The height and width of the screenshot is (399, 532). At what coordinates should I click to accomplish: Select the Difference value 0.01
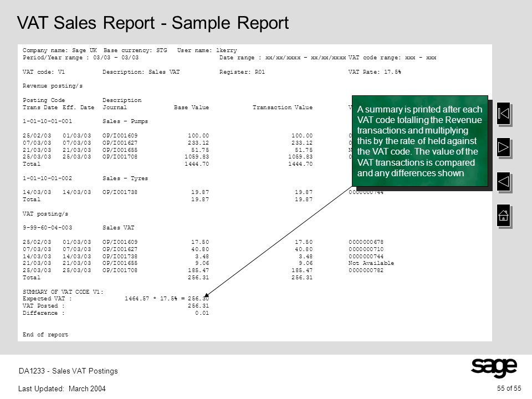pos(202,313)
